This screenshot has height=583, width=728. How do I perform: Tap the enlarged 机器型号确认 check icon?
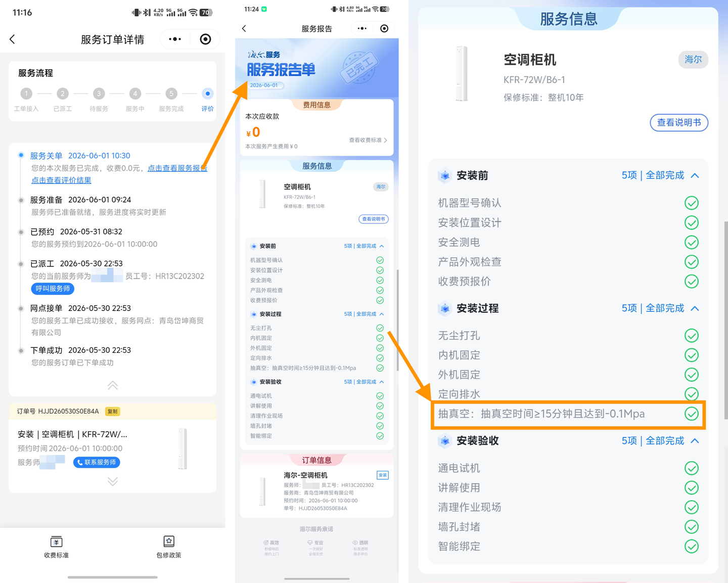tap(692, 203)
